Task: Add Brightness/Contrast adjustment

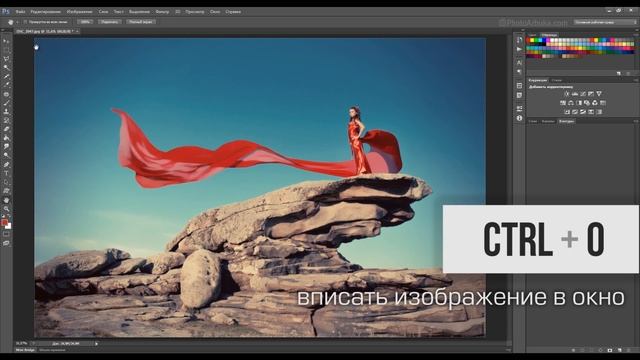Action: 567,94
